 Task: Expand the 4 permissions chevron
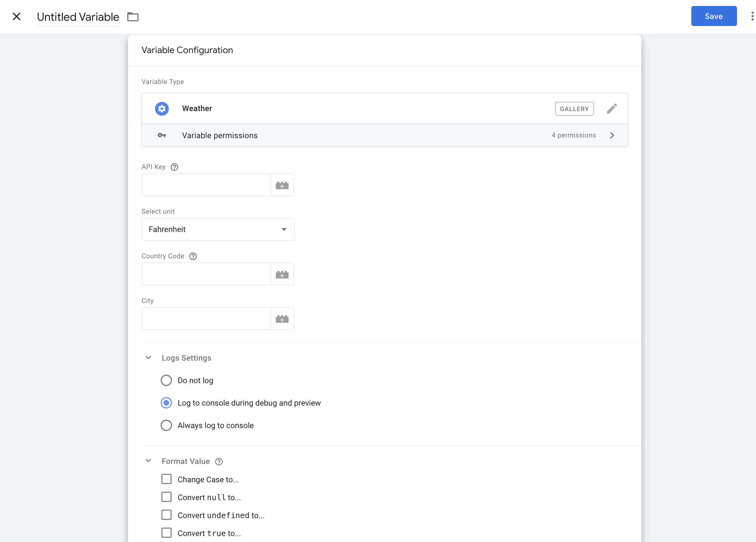click(612, 135)
